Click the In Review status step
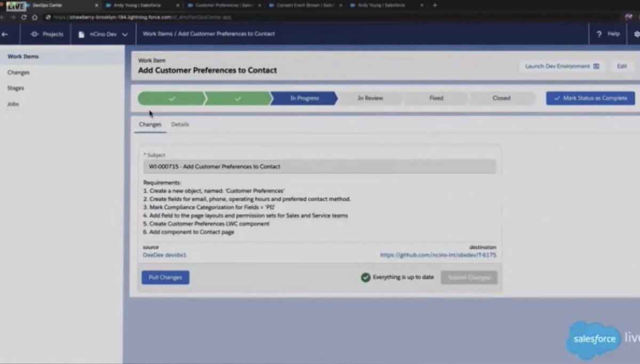 370,98
